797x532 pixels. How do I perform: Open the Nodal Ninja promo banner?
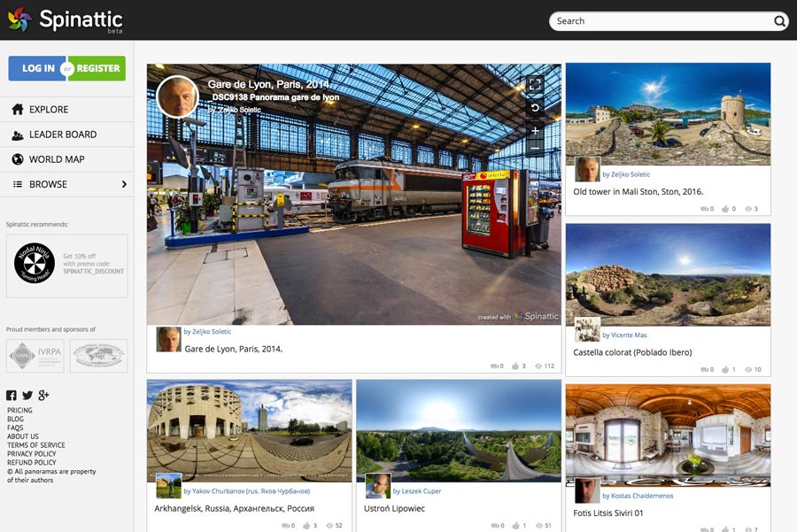[x=67, y=265]
